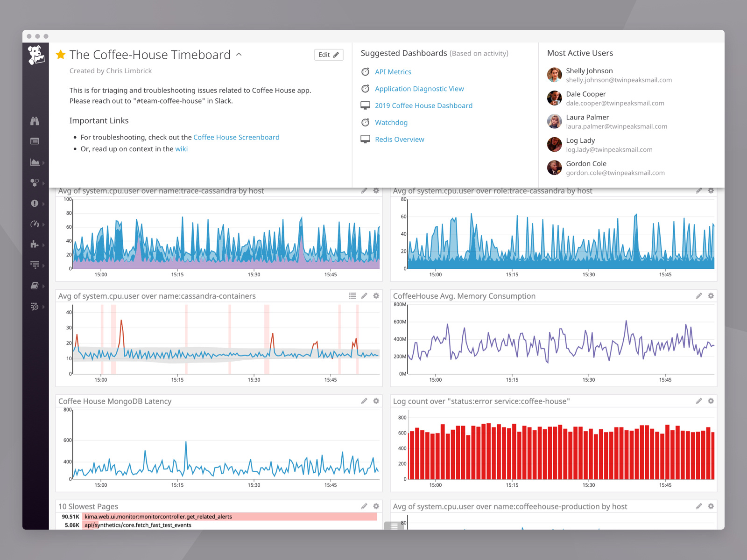This screenshot has height=560, width=747.
Task: Open the Monitors alert icon in the sidebar
Action: 35,203
